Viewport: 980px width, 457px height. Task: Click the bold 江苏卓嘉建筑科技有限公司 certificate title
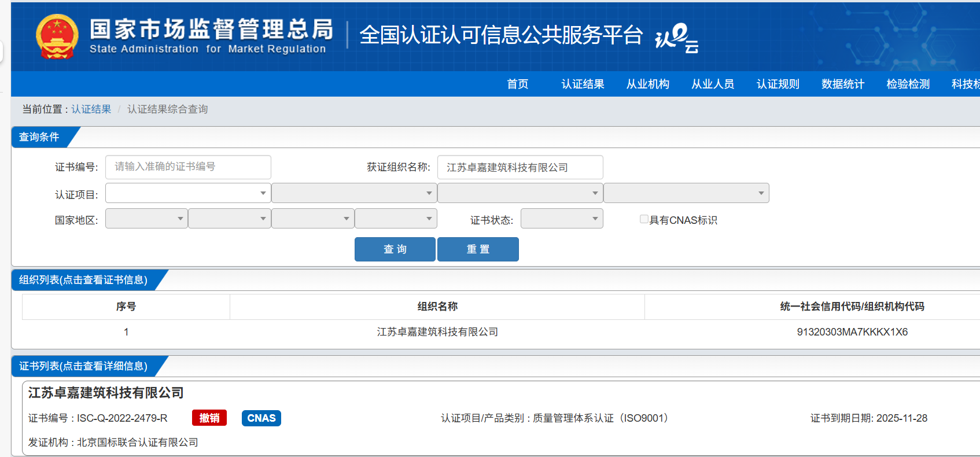click(106, 393)
